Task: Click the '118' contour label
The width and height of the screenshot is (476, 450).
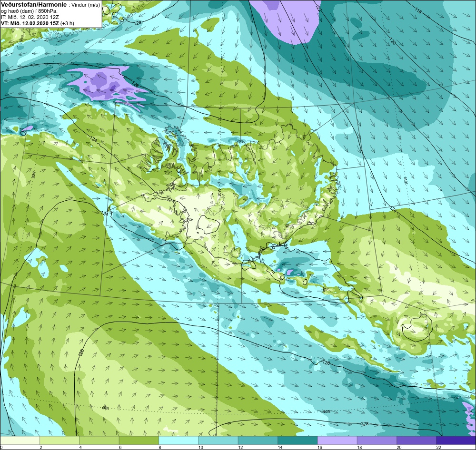Action: 418,11
